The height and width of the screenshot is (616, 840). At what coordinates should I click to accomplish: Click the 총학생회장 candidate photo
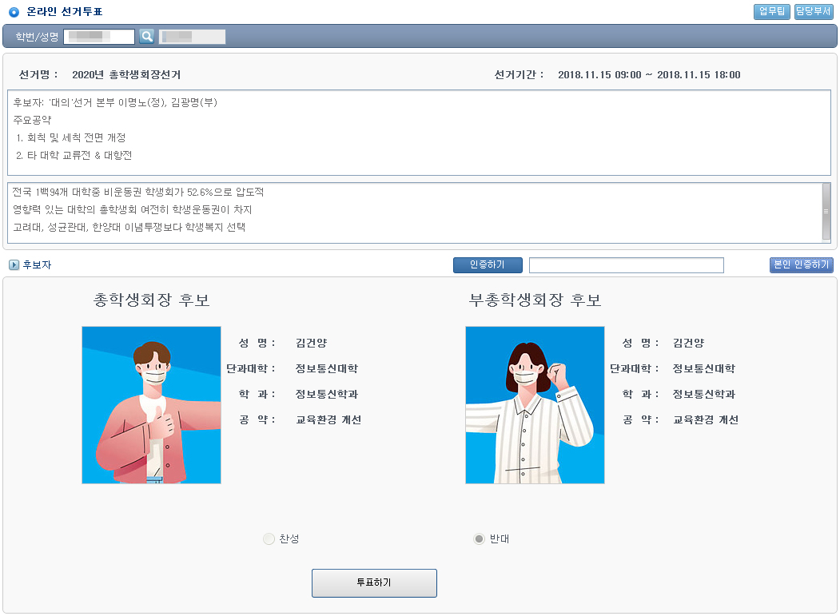tap(151, 404)
